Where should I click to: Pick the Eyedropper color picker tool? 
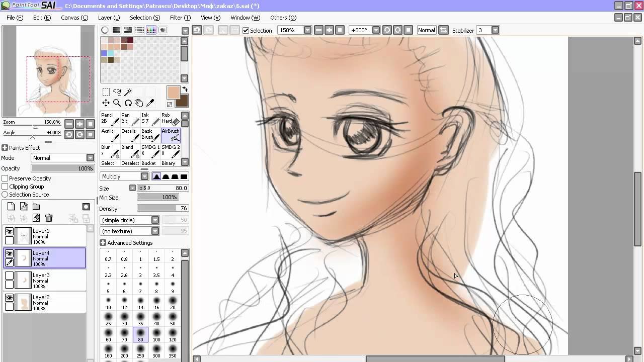click(x=150, y=103)
